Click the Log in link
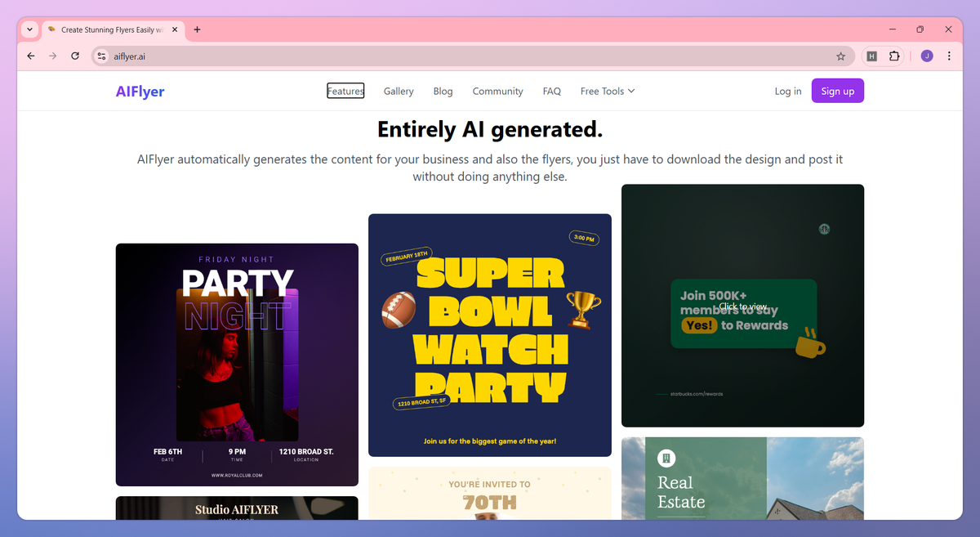 pos(788,92)
